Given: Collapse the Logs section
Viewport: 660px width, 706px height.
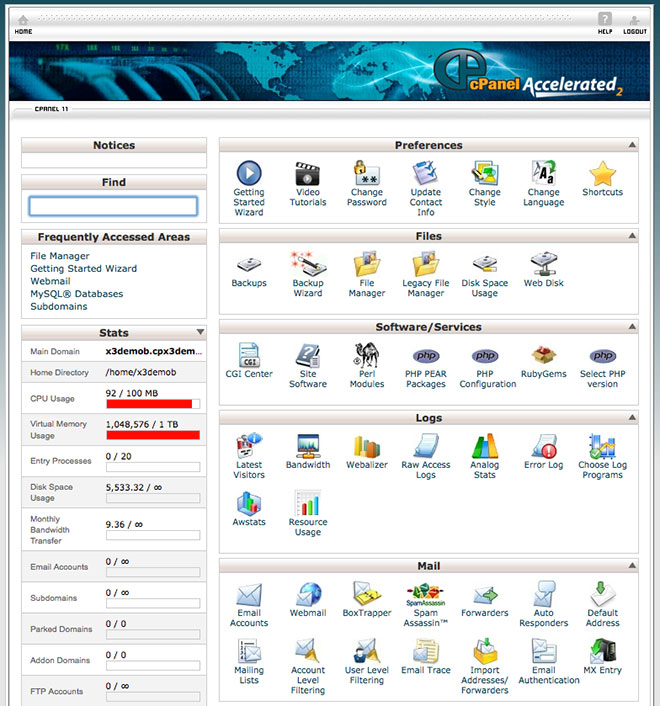Looking at the screenshot, I should pyautogui.click(x=632, y=417).
